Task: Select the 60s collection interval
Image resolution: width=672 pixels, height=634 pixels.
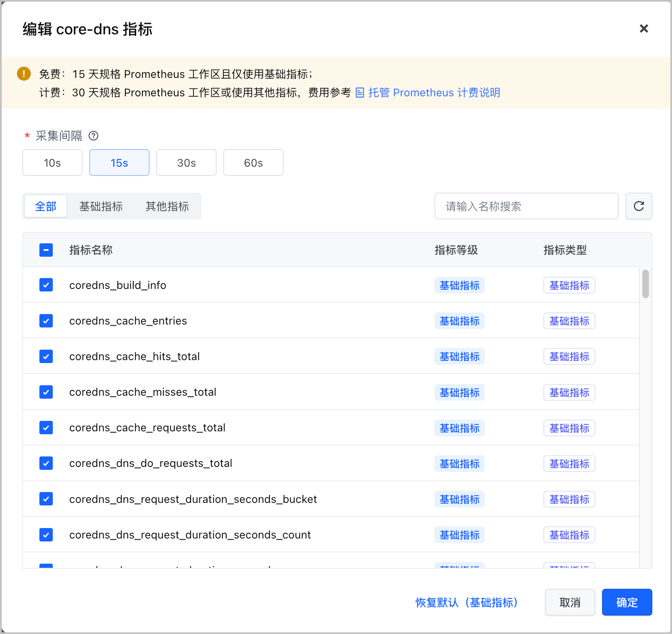Action: pos(253,162)
